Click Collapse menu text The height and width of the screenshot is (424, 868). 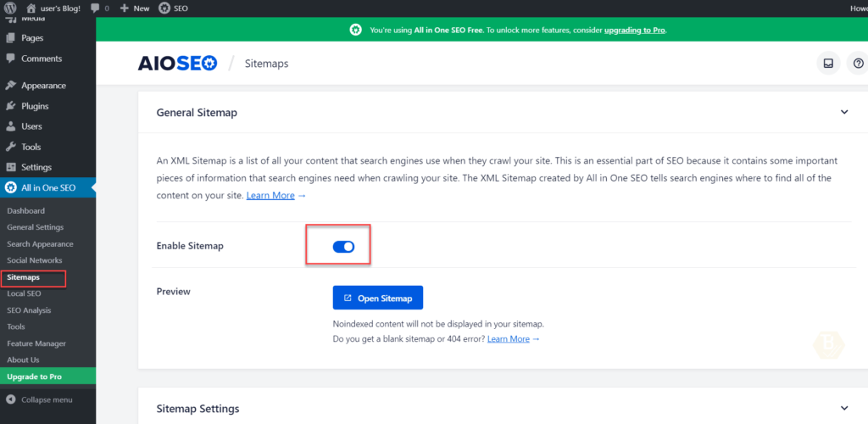47,399
